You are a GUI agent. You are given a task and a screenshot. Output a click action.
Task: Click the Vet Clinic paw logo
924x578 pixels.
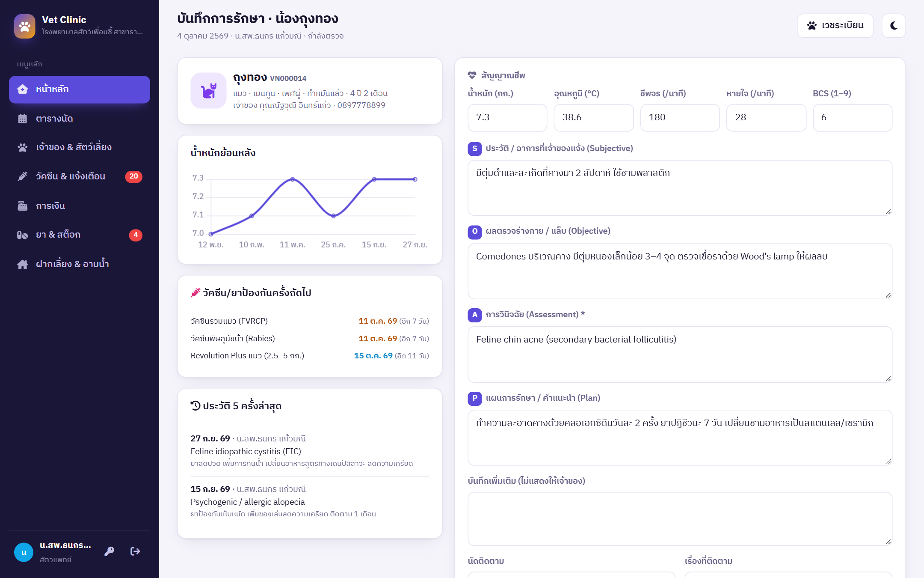[25, 26]
